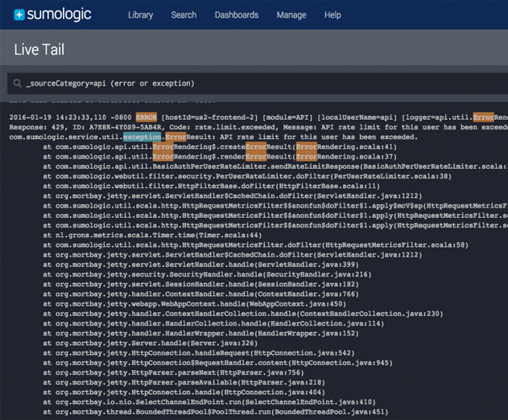
Task: Click the Live Tail heading
Action: point(39,50)
